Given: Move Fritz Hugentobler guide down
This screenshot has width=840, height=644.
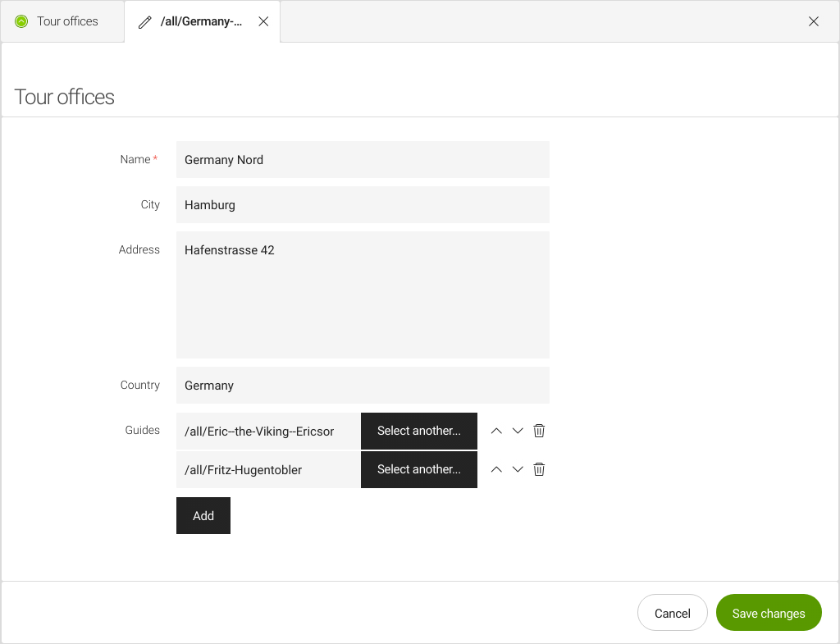Looking at the screenshot, I should [518, 469].
